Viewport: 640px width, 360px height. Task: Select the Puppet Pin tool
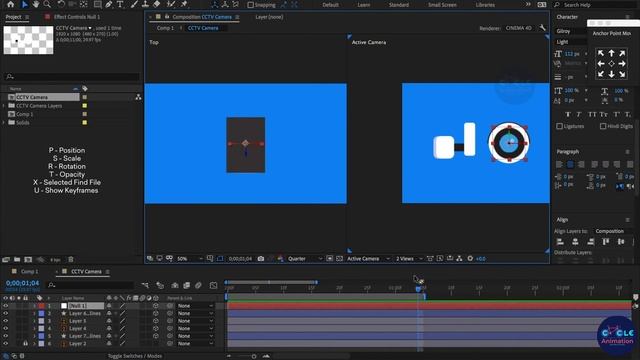pyautogui.click(x=184, y=4)
